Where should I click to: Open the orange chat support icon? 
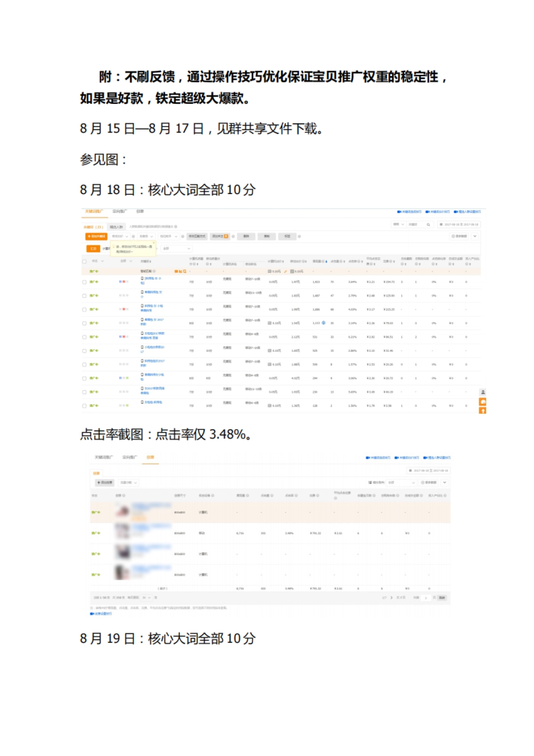pyautogui.click(x=482, y=402)
